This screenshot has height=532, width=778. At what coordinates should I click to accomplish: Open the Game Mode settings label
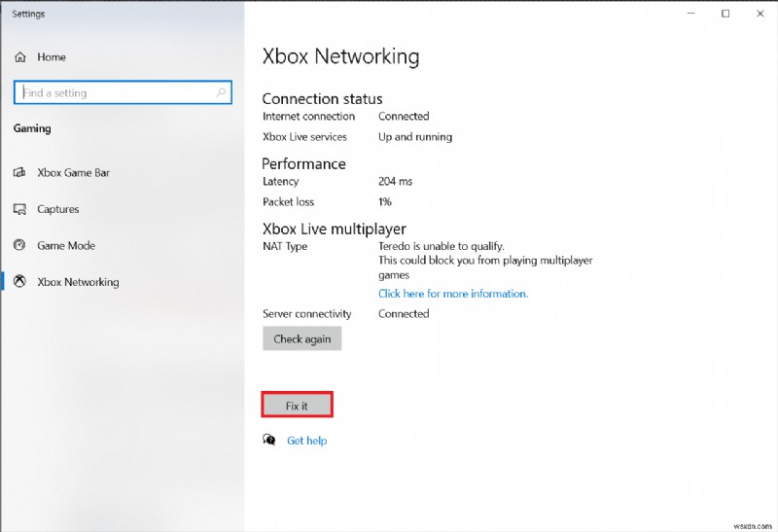tap(66, 246)
